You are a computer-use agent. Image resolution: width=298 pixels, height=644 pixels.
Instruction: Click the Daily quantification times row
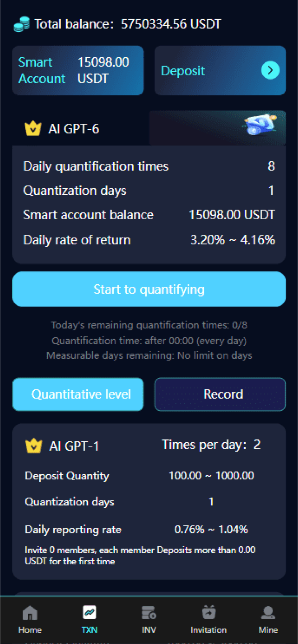click(149, 166)
